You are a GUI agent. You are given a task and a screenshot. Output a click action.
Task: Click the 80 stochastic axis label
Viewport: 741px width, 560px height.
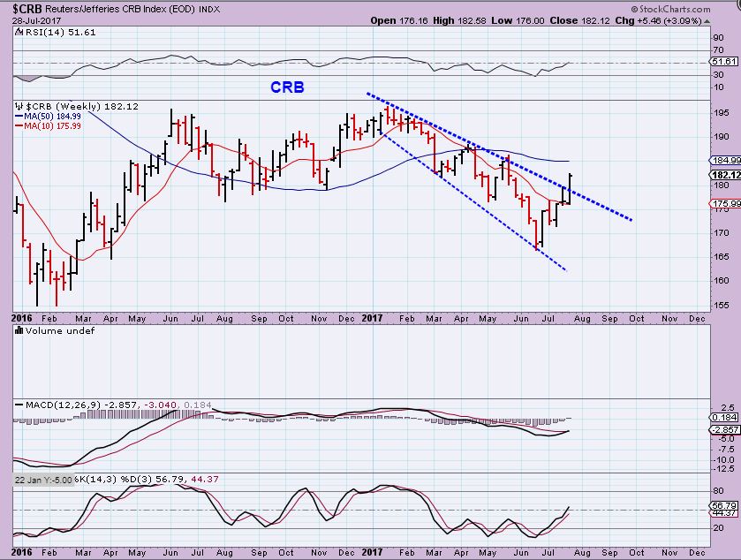(719, 491)
